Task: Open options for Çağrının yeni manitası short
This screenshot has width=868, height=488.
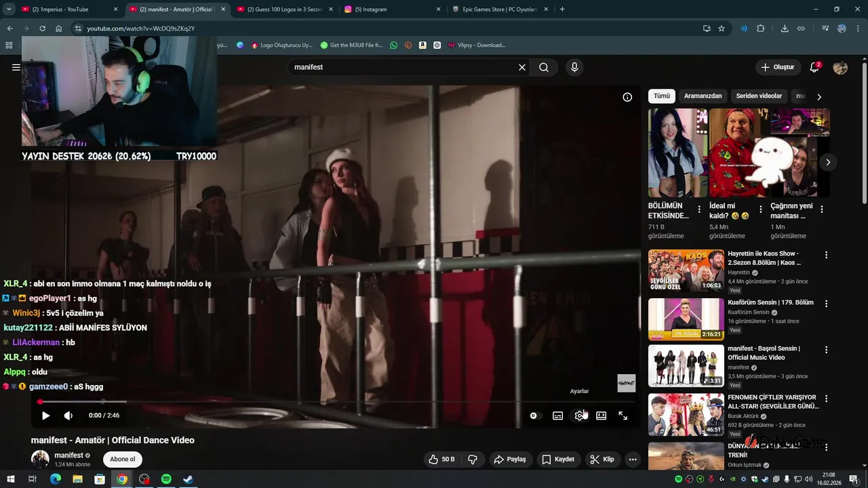Action: click(x=822, y=209)
